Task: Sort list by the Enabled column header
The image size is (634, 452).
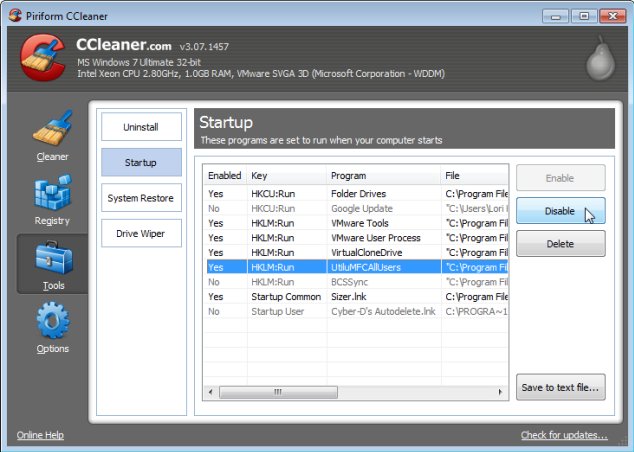Action: coord(224,175)
